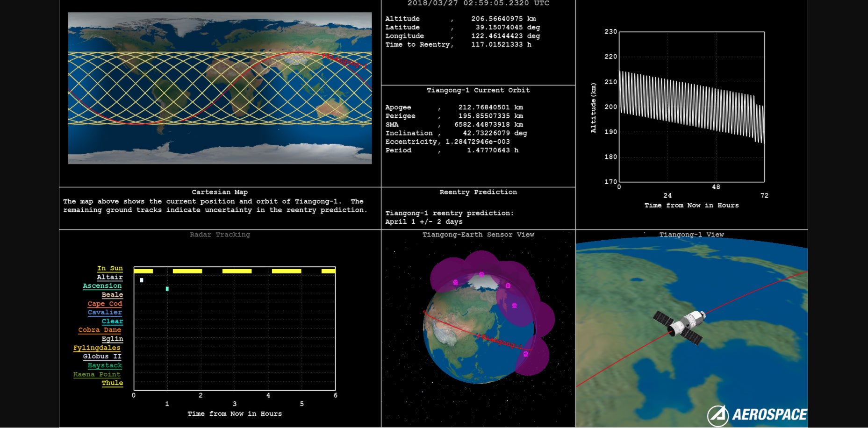Screen dimensions: 868x428
Task: Click the Altitude value 206.56640975 km
Action: 503,19
